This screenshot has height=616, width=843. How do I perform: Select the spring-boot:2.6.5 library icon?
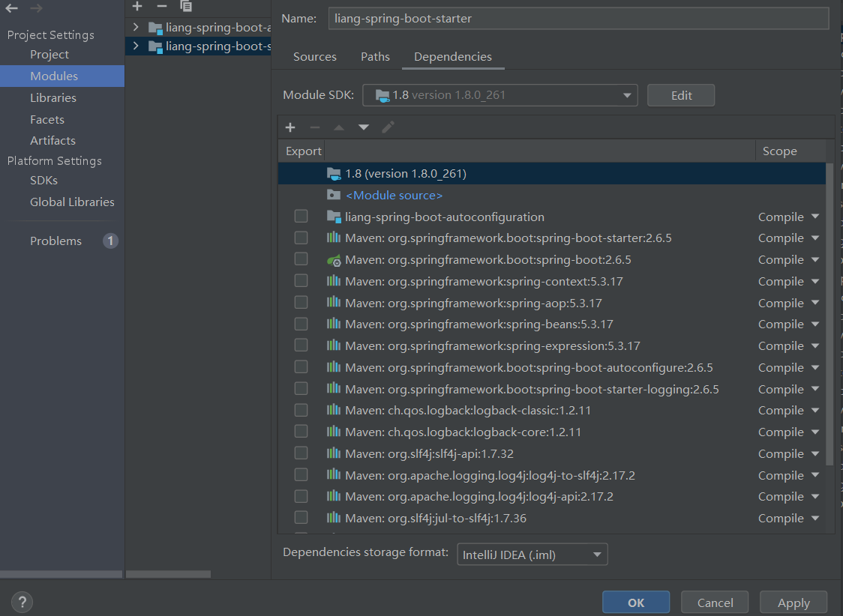coord(334,261)
